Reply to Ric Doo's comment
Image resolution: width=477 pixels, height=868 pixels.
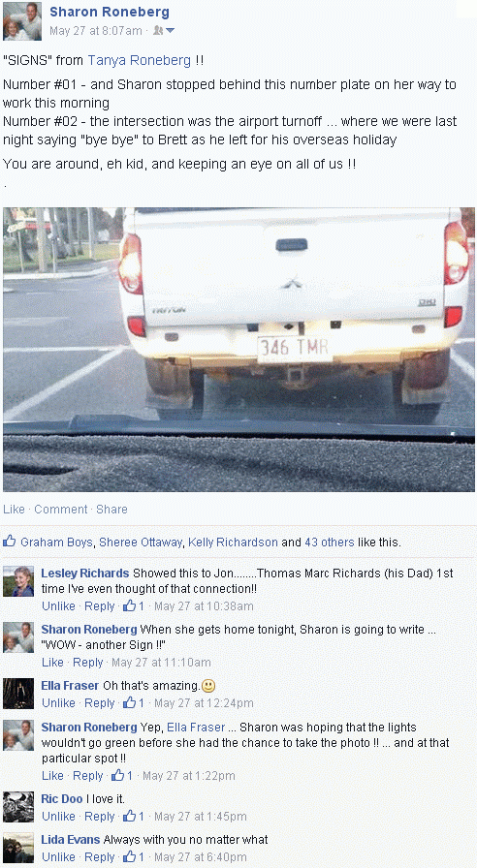[100, 816]
